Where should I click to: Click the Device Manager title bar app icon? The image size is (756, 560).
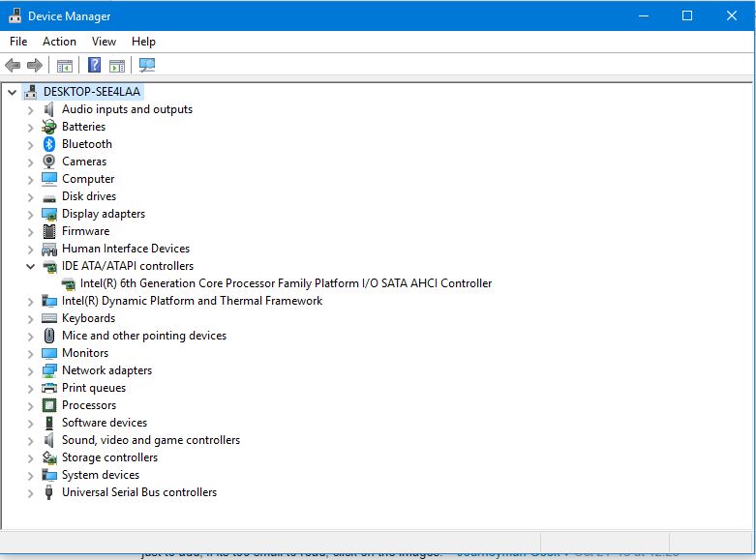(x=15, y=15)
